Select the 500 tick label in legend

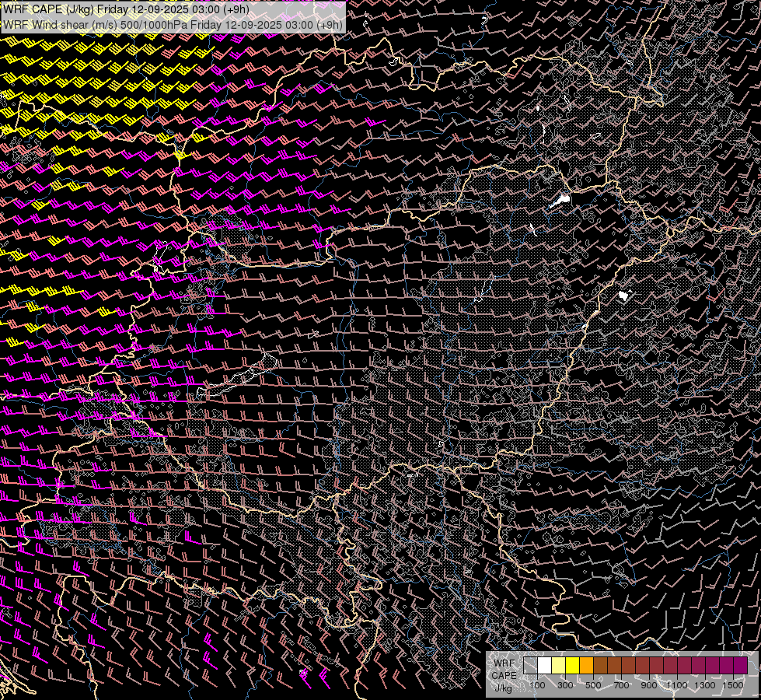pyautogui.click(x=593, y=685)
